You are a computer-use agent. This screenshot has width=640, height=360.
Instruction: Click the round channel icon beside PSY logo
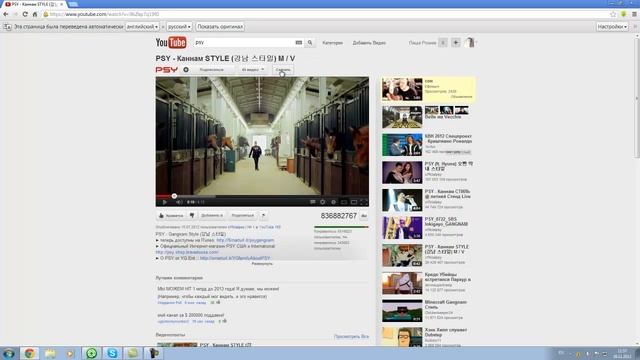(186, 70)
